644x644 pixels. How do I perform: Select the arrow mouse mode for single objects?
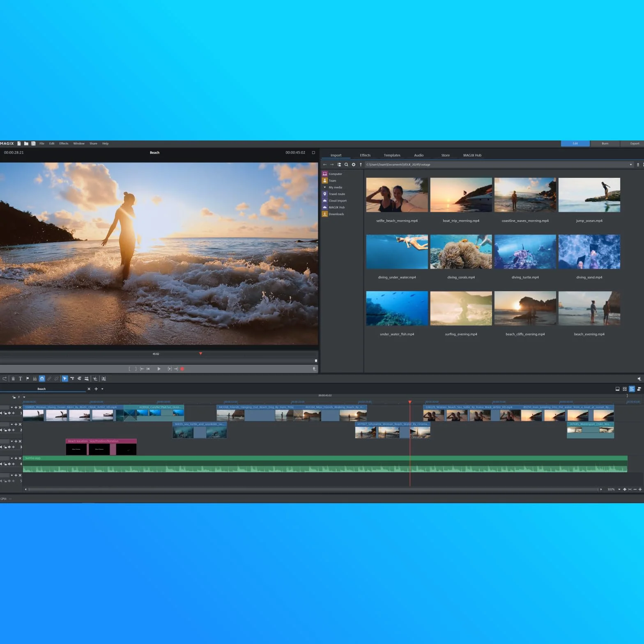click(x=65, y=379)
